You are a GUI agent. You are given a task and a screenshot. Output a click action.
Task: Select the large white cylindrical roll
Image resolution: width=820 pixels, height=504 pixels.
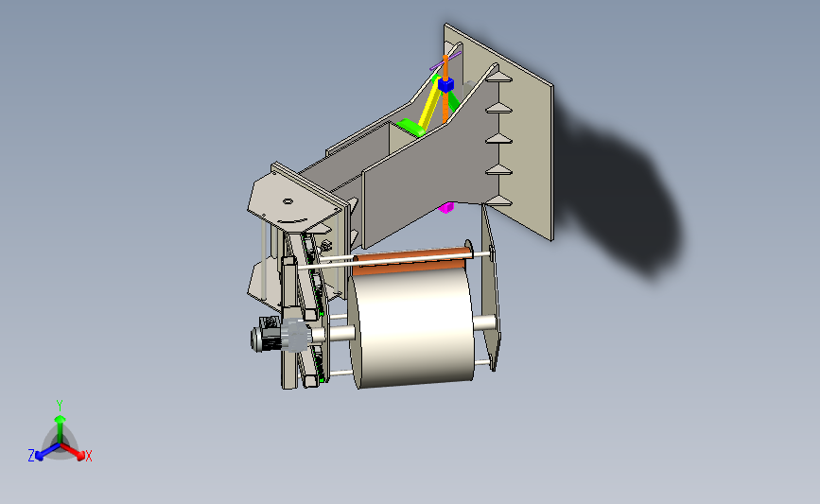pos(413,327)
